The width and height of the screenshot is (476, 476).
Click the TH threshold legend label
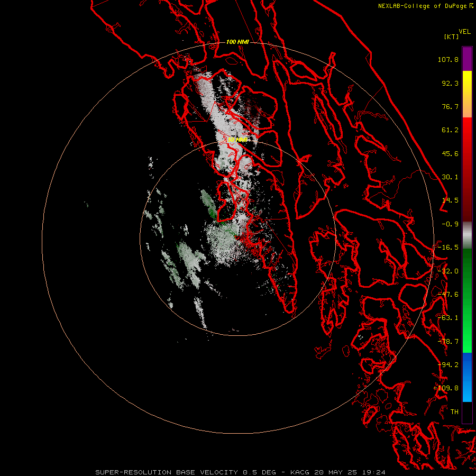click(x=454, y=412)
